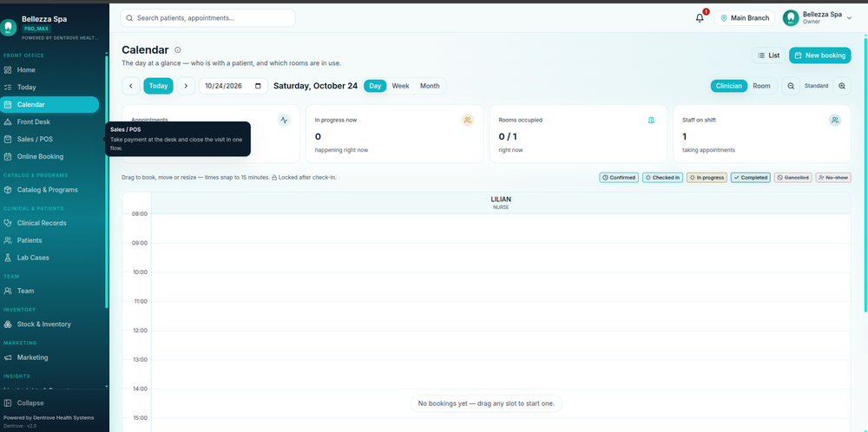The image size is (868, 432).
Task: Go to previous day arrow
Action: pyautogui.click(x=131, y=86)
